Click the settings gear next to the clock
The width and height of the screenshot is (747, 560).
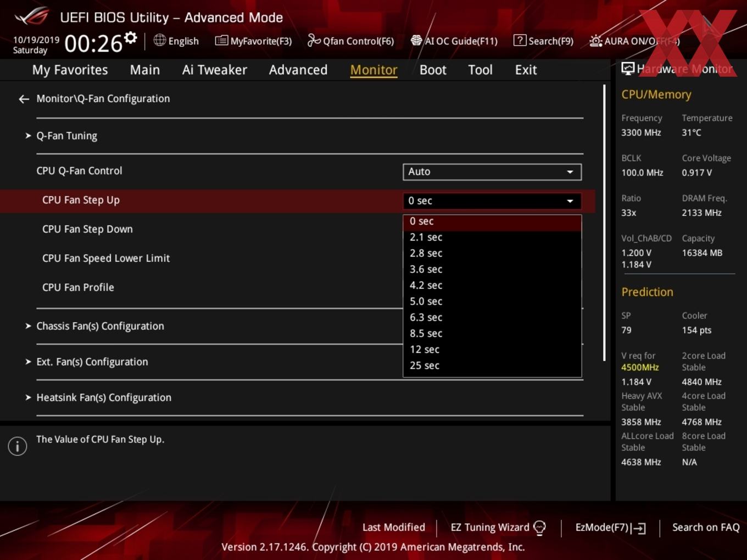click(130, 38)
